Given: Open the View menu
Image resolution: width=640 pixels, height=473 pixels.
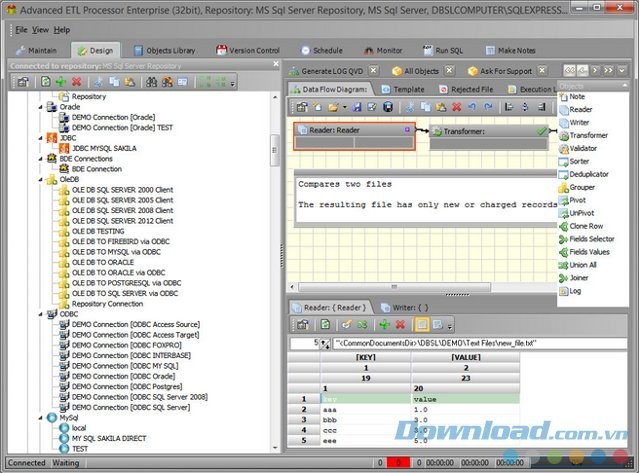Looking at the screenshot, I should click(x=38, y=30).
